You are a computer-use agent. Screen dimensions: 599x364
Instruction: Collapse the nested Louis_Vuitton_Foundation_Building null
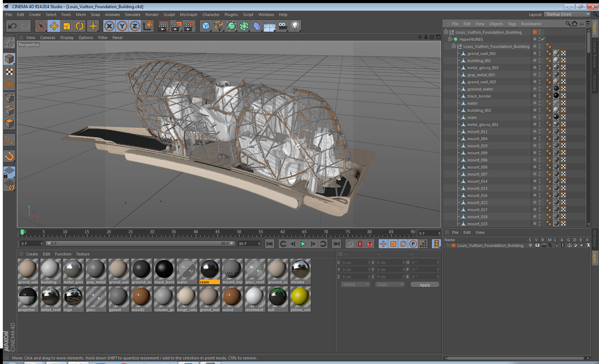point(454,46)
